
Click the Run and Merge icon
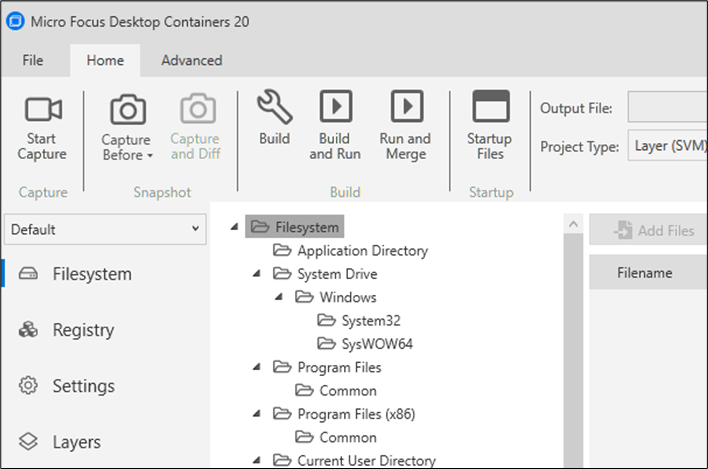[x=405, y=106]
